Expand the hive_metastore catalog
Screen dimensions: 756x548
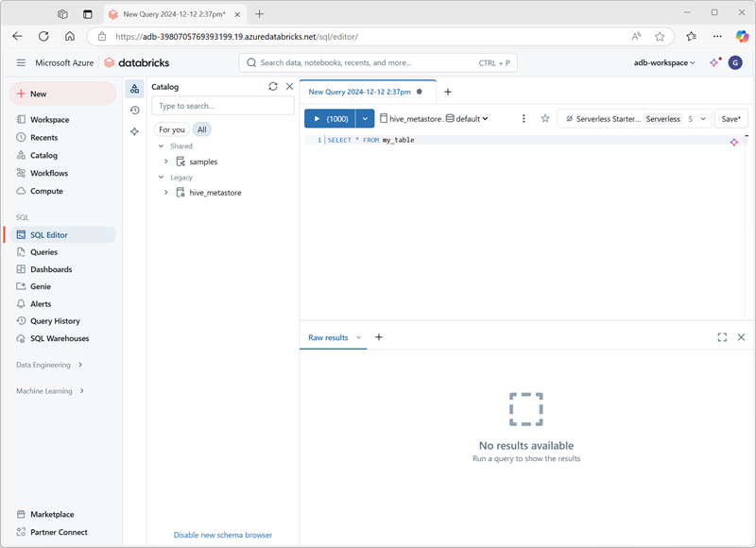(x=166, y=193)
